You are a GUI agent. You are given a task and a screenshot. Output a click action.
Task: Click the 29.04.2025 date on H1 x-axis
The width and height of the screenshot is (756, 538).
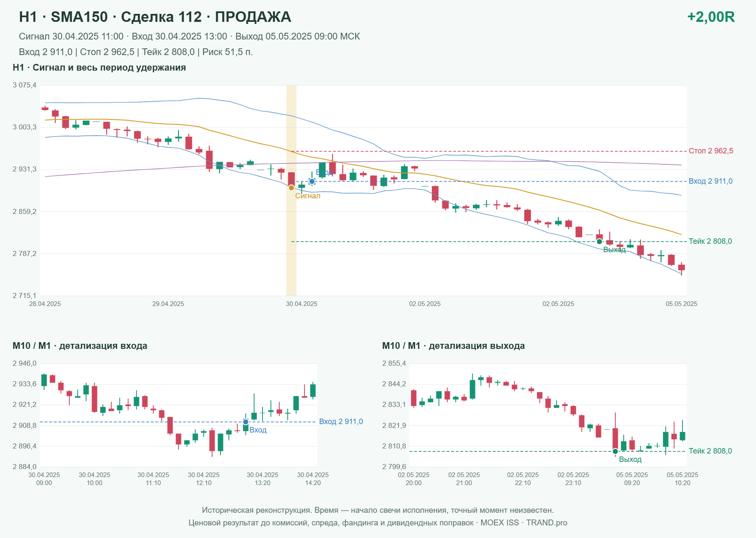[168, 304]
